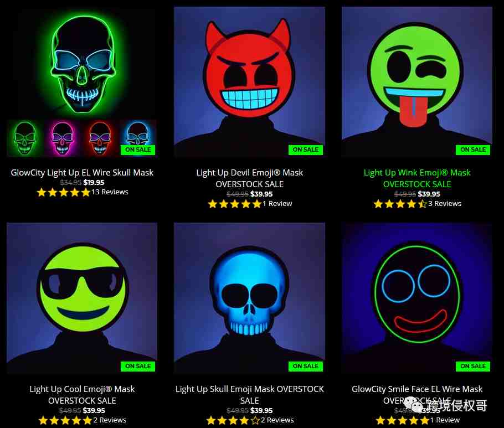
Task: Select the pink skull color thumbnail
Action: 62,138
